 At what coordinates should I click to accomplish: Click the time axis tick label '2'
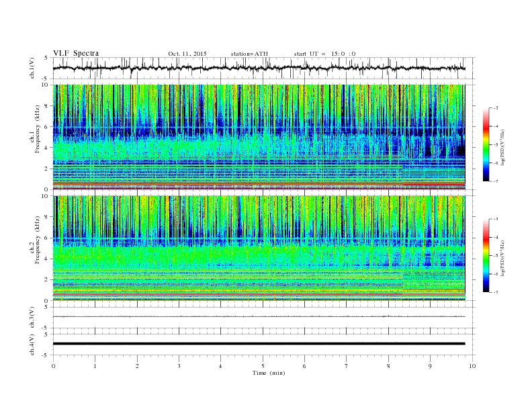(x=137, y=366)
